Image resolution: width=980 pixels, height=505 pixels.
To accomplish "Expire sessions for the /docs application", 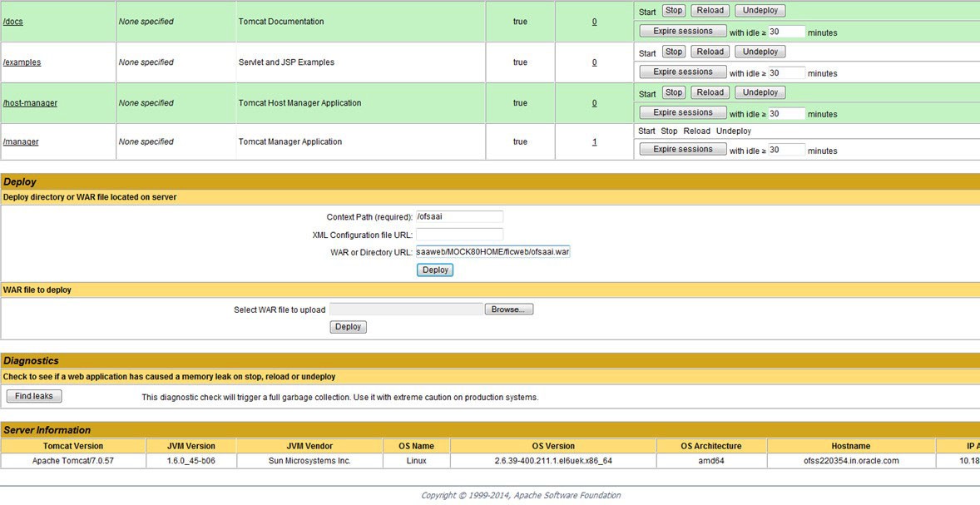I will coord(681,30).
